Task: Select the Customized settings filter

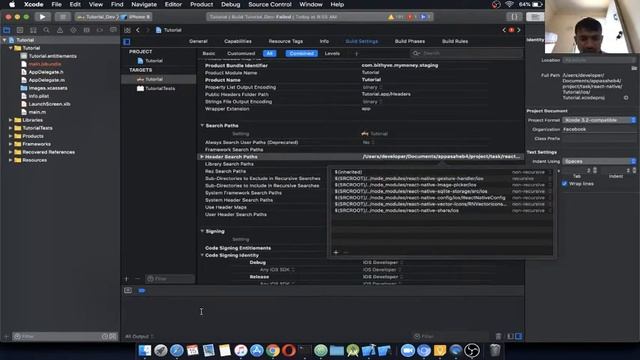Action: [x=241, y=53]
